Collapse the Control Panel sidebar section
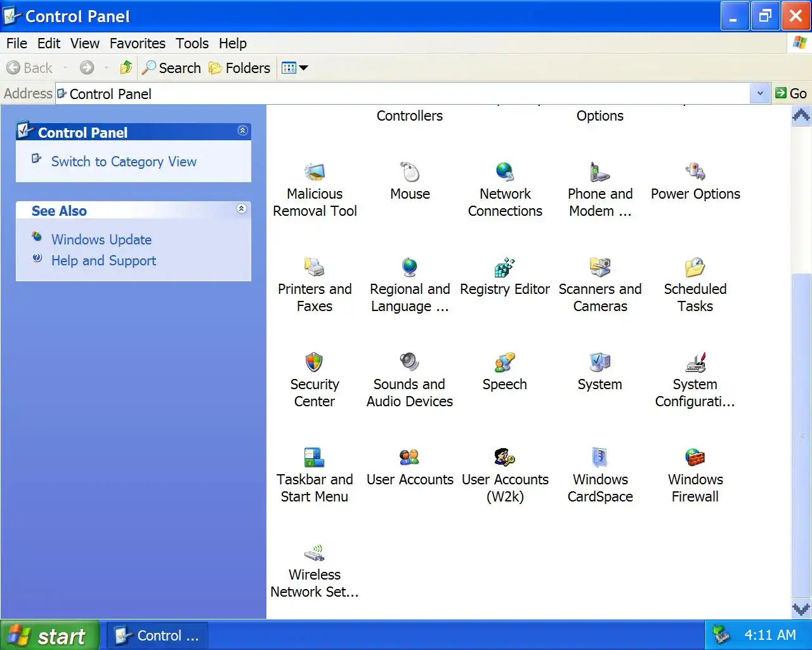 click(242, 131)
